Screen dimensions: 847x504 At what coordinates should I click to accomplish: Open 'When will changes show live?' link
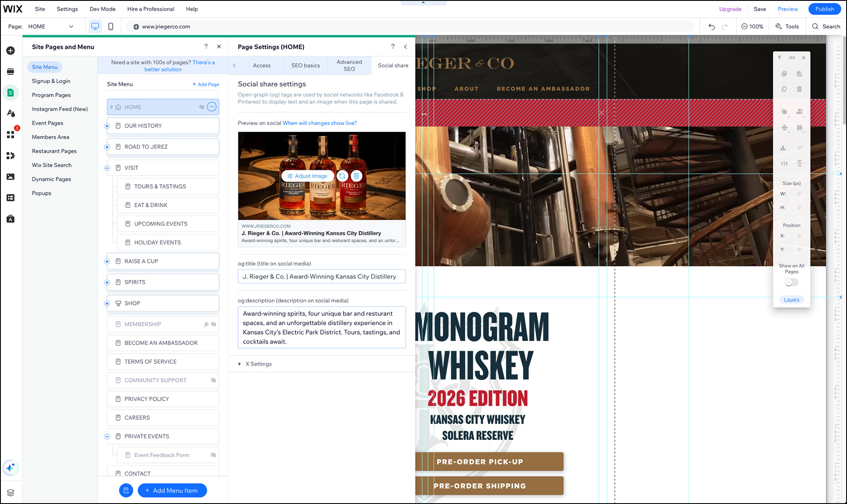(x=320, y=123)
